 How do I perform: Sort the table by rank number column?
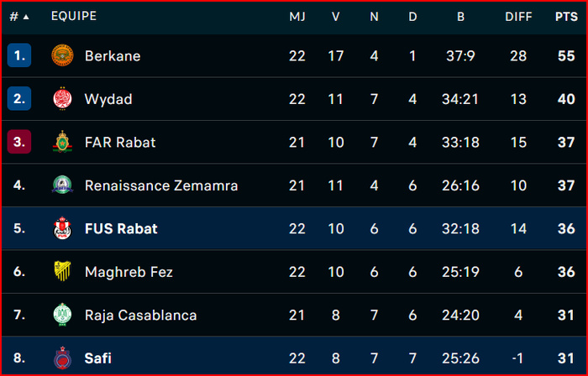tap(18, 17)
